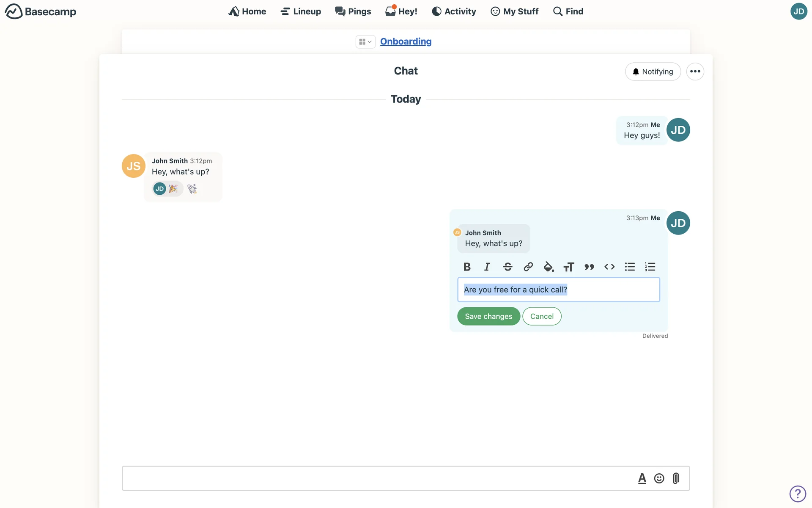The width and height of the screenshot is (812, 508).
Task: Insert a link using the link icon
Action: click(x=528, y=267)
